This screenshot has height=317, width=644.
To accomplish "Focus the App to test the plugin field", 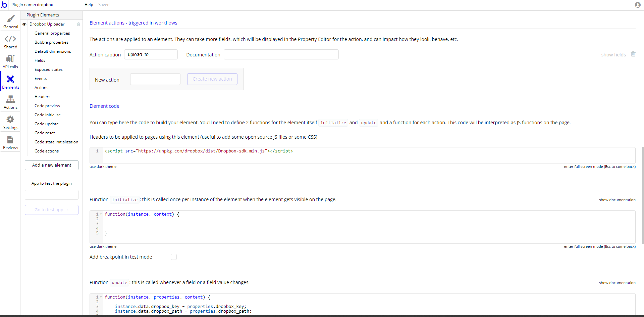I will pyautogui.click(x=52, y=195).
